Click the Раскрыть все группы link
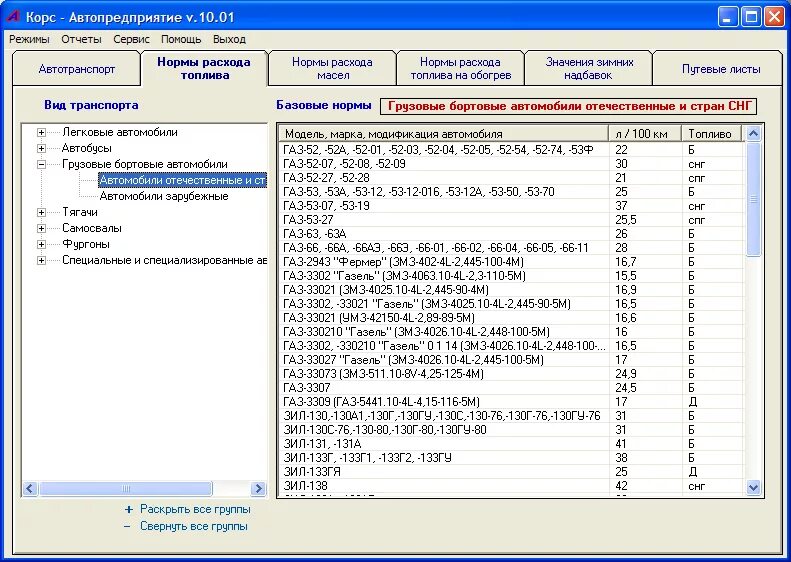Screen dimensions: 791x562 point(195,510)
